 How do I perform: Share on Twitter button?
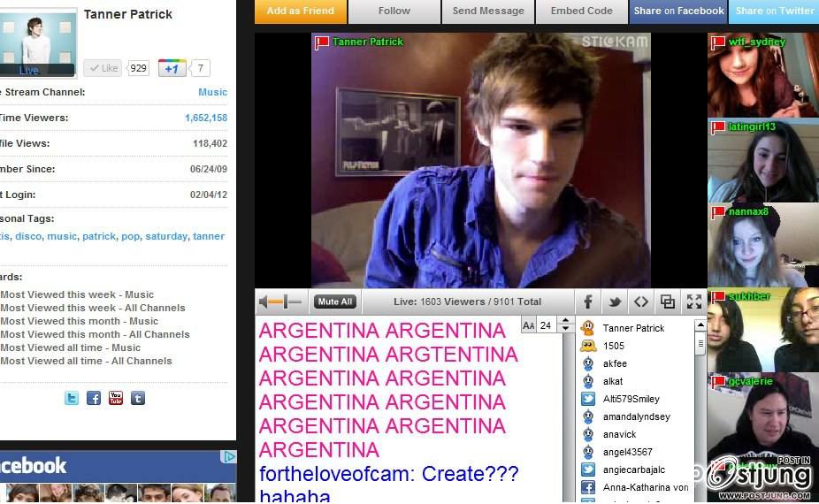click(774, 11)
